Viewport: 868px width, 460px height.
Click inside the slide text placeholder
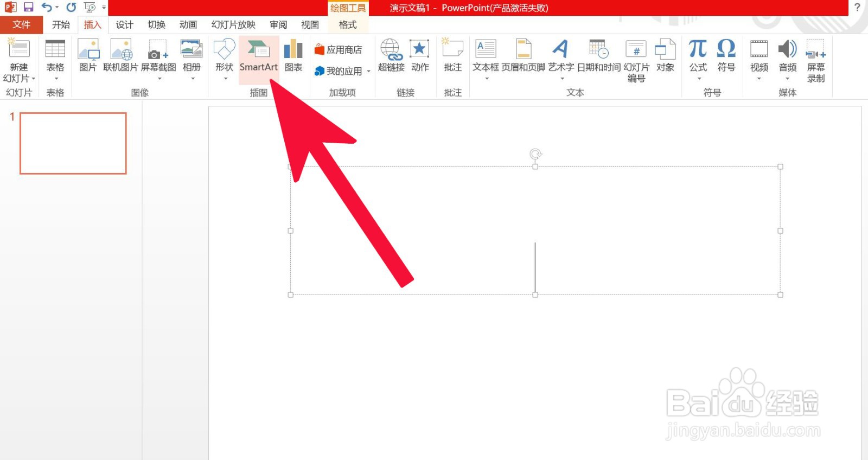point(535,231)
